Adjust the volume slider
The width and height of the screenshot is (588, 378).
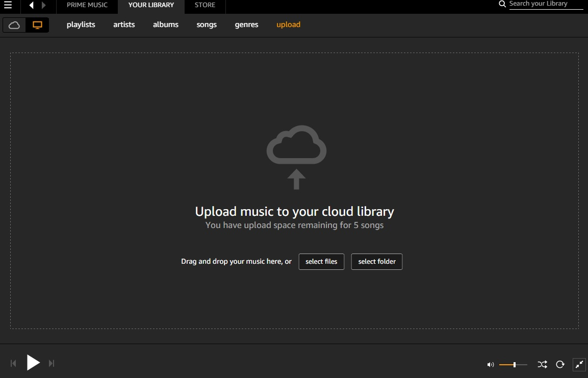pyautogui.click(x=513, y=365)
